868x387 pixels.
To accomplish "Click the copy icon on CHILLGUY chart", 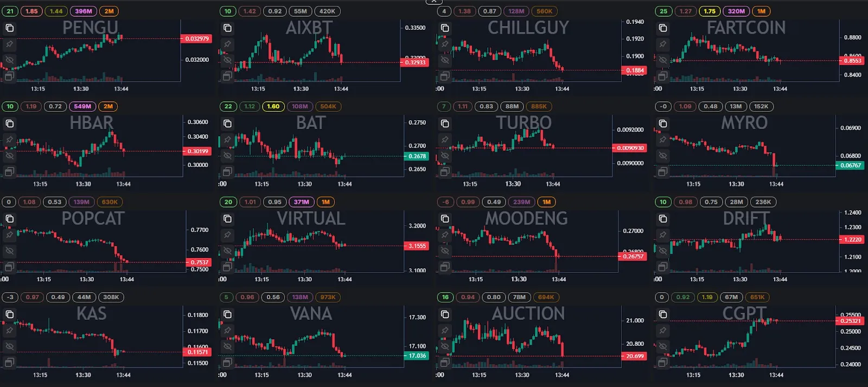I will 445,28.
